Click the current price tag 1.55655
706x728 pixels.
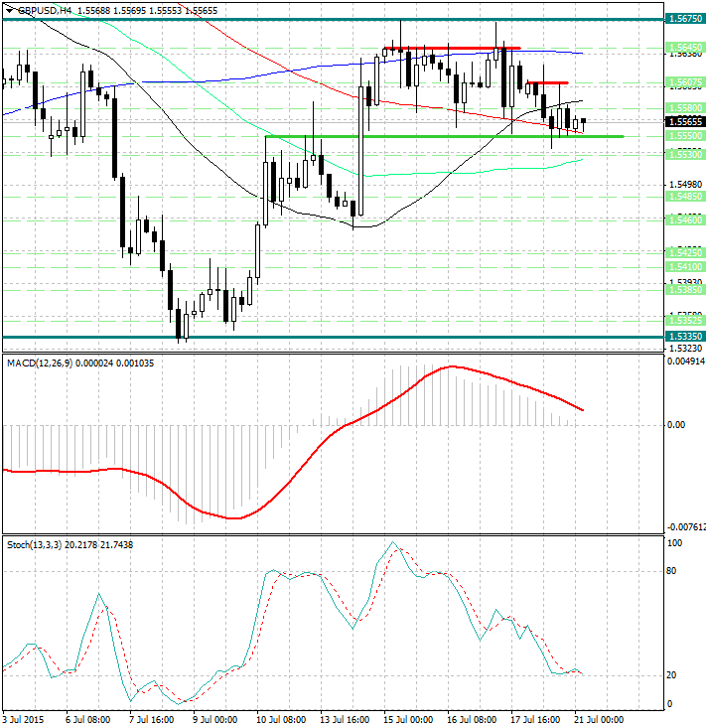(685, 121)
